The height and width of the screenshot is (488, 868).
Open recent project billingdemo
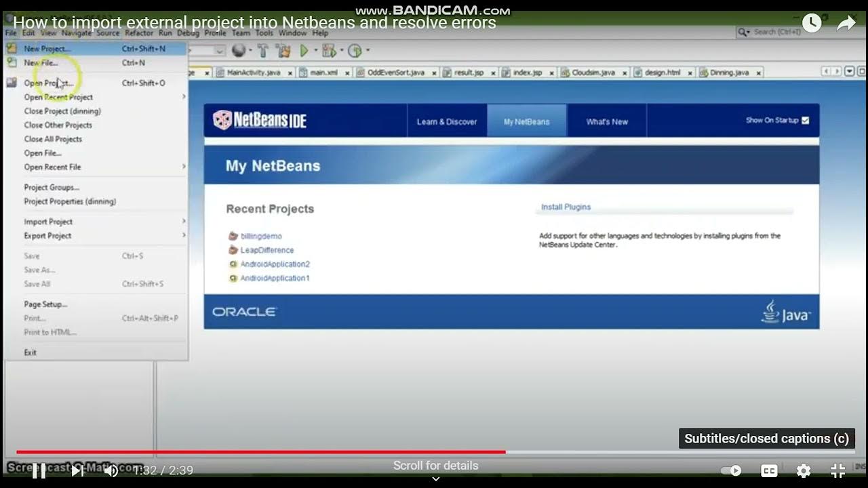[261, 236]
